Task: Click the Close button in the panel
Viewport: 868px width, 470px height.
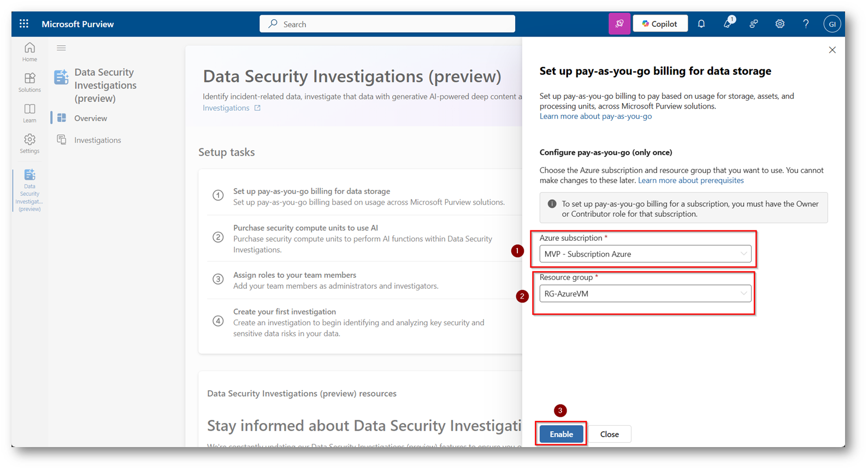Action: coord(609,434)
